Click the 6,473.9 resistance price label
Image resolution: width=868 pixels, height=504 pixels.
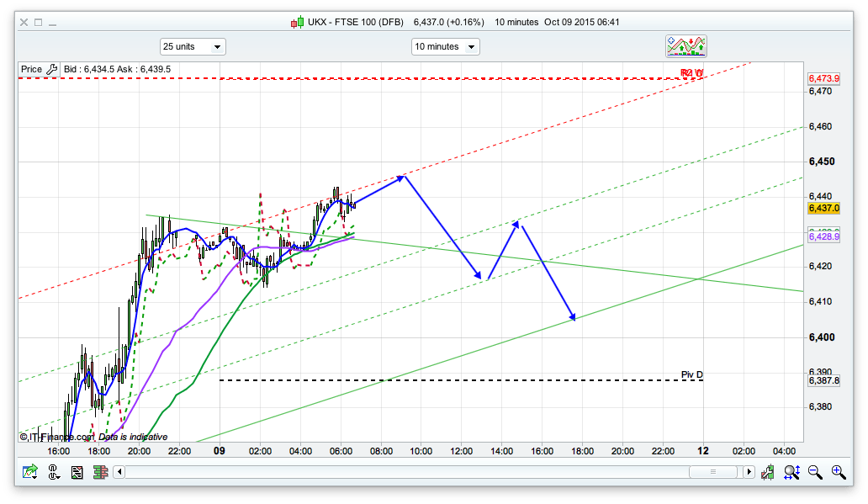[x=823, y=79]
